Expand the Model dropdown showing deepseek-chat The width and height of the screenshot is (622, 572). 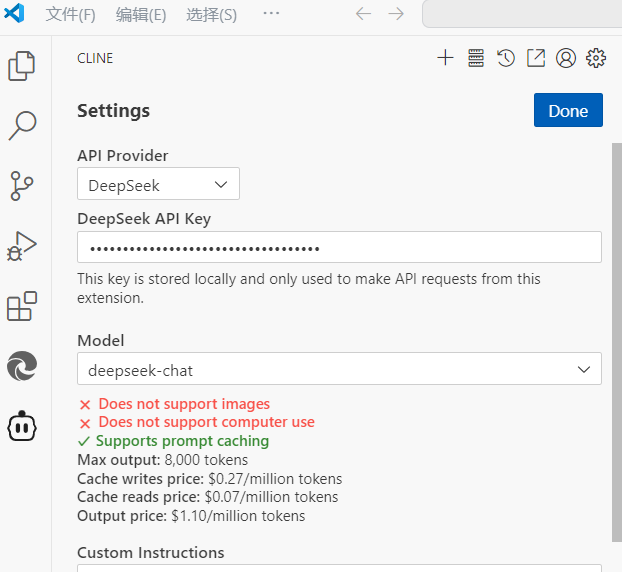[x=339, y=369]
